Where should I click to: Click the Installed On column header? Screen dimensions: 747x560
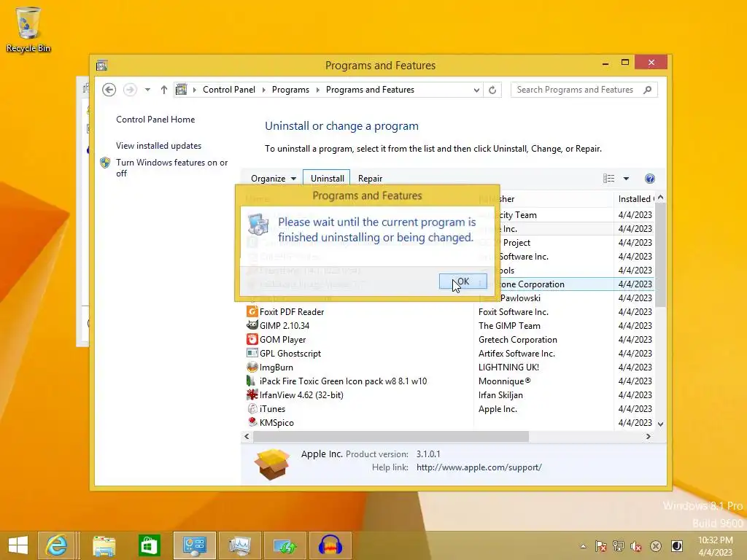click(635, 198)
